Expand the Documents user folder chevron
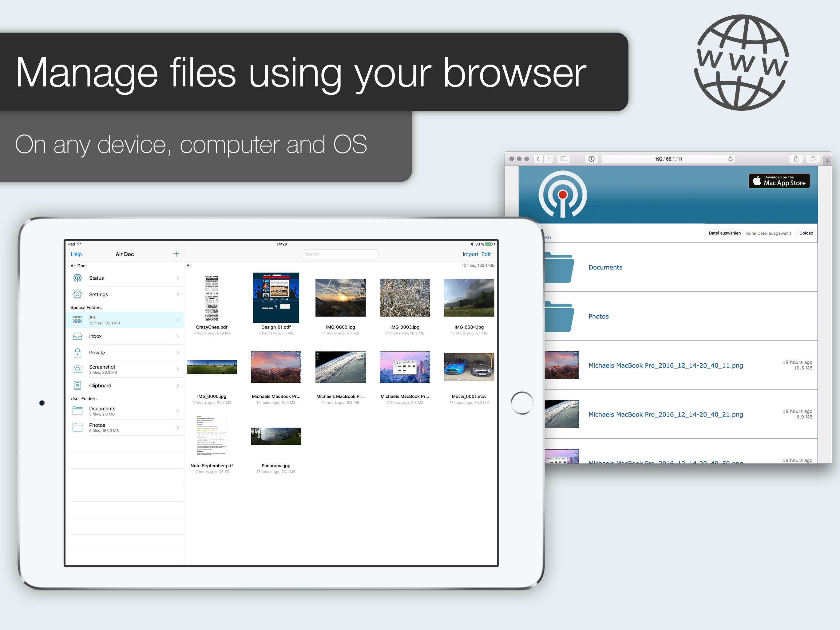Viewport: 840px width, 630px height. pyautogui.click(x=177, y=411)
